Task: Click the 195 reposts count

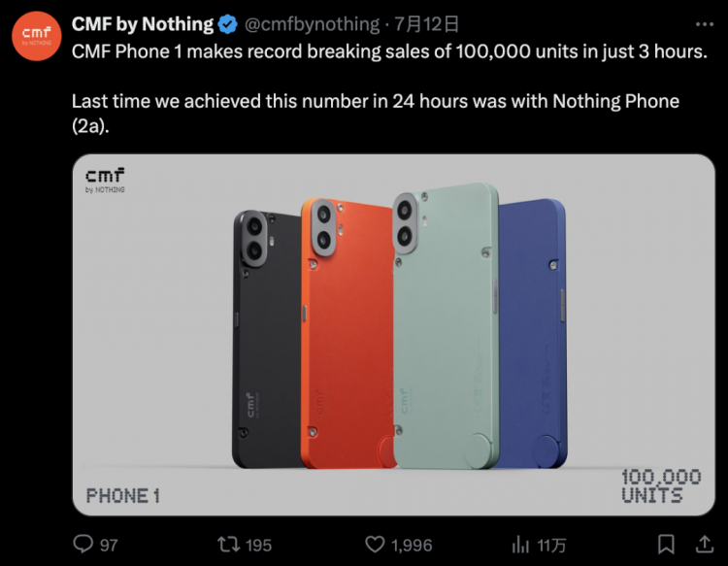Action: [x=258, y=545]
